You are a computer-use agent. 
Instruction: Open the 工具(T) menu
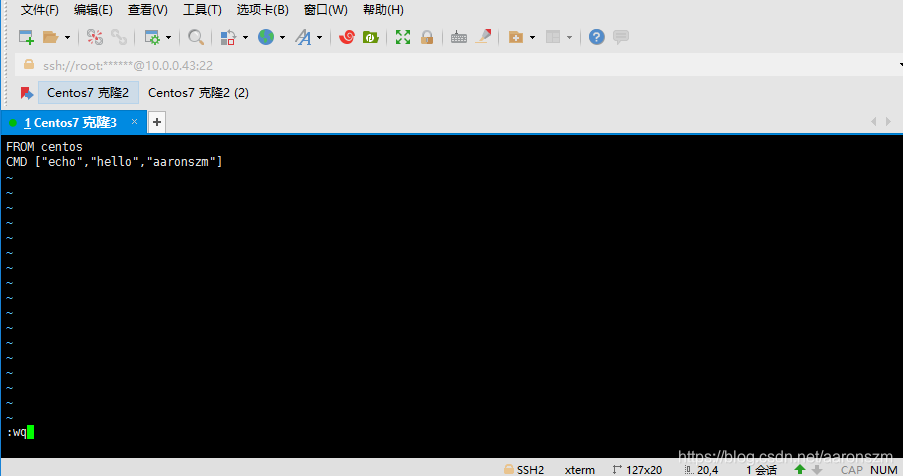[202, 10]
